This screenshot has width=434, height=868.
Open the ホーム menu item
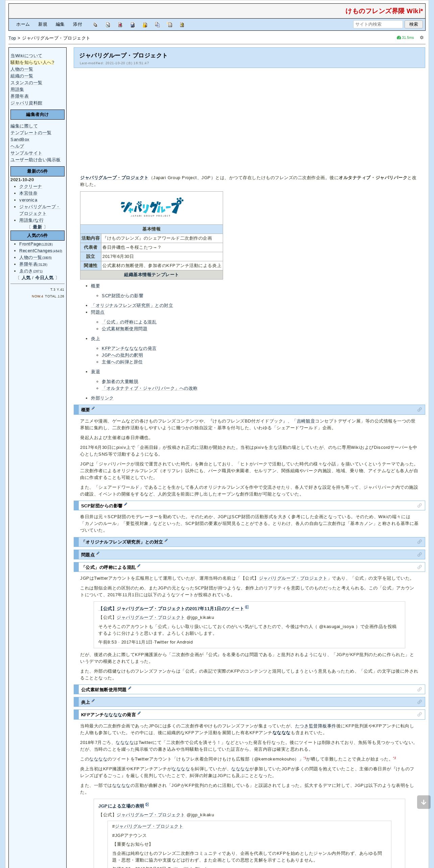[x=23, y=24]
